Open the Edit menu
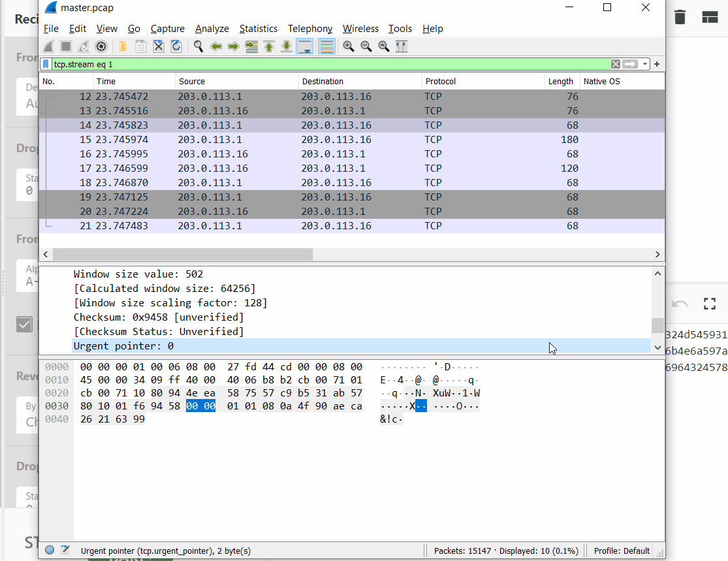This screenshot has height=561, width=728. tap(78, 29)
